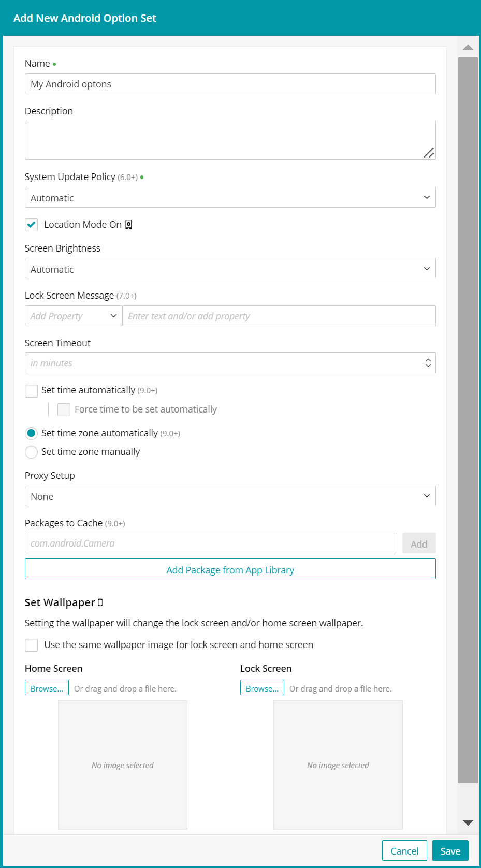Select Set time zone manually radio button
The width and height of the screenshot is (481, 868).
[32, 452]
